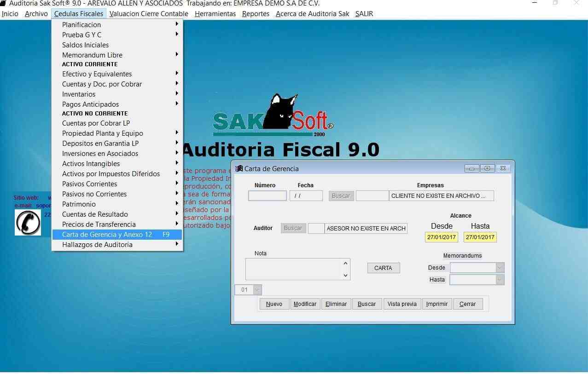Click Nota scrollbar up arrow

[346, 264]
